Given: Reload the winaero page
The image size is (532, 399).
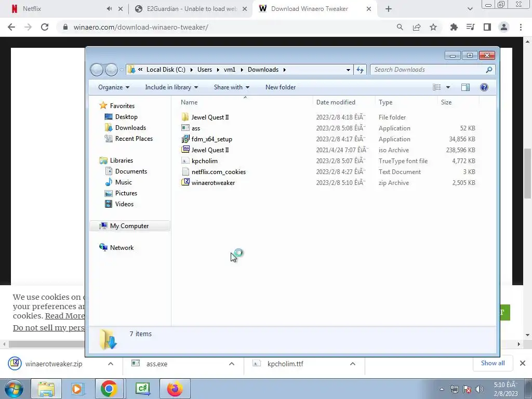Looking at the screenshot, I should tap(45, 27).
